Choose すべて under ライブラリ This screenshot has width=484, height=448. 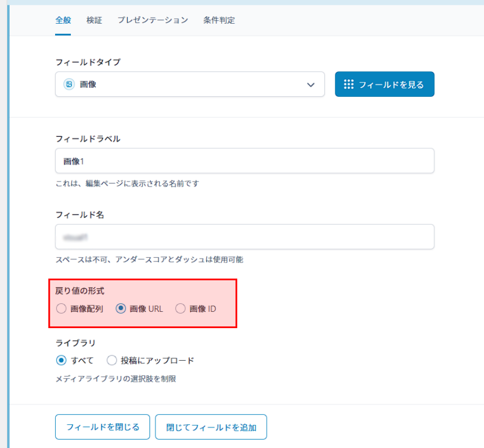61,361
